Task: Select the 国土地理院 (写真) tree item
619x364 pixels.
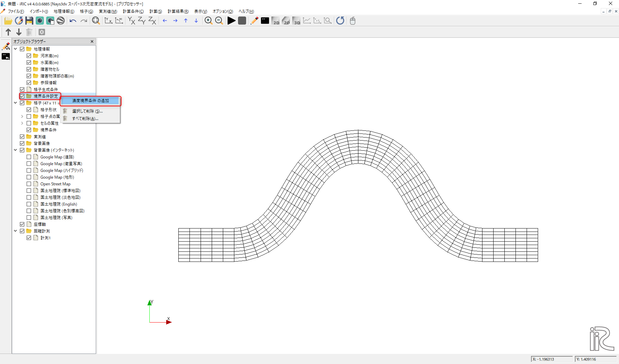Action: [56, 218]
